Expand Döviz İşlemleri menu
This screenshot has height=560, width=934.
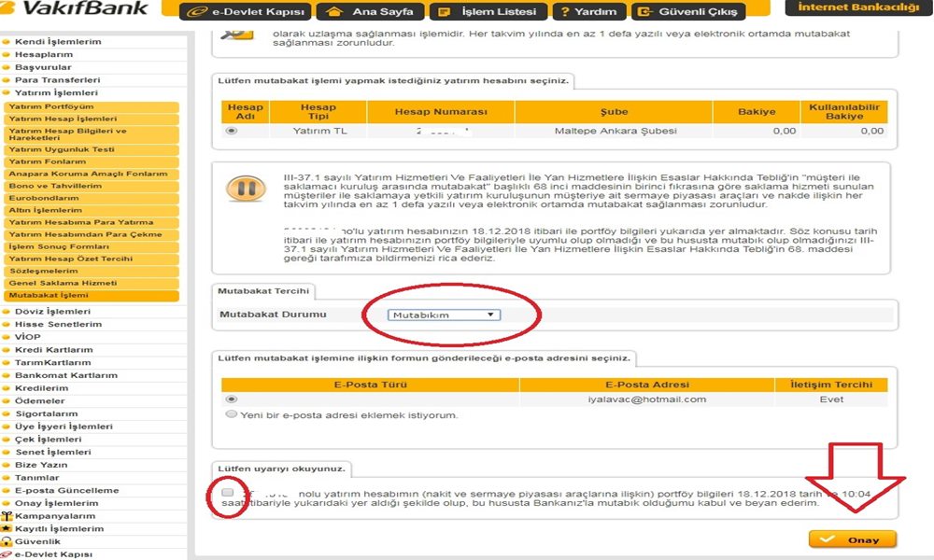coord(52,311)
